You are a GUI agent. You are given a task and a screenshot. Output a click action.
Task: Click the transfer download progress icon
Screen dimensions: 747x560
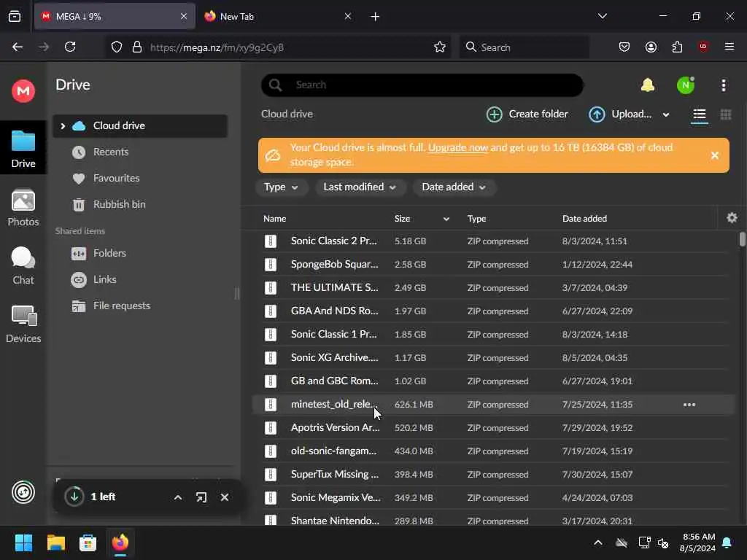tap(74, 496)
